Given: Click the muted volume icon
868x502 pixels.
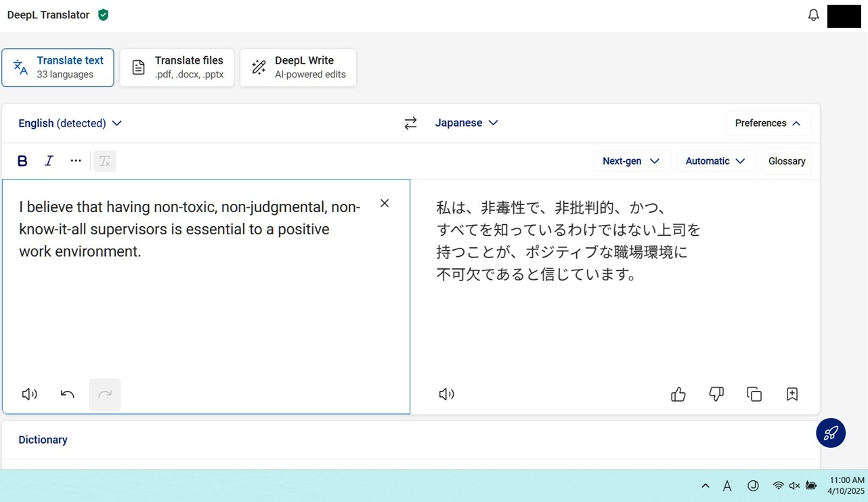Looking at the screenshot, I should (795, 486).
